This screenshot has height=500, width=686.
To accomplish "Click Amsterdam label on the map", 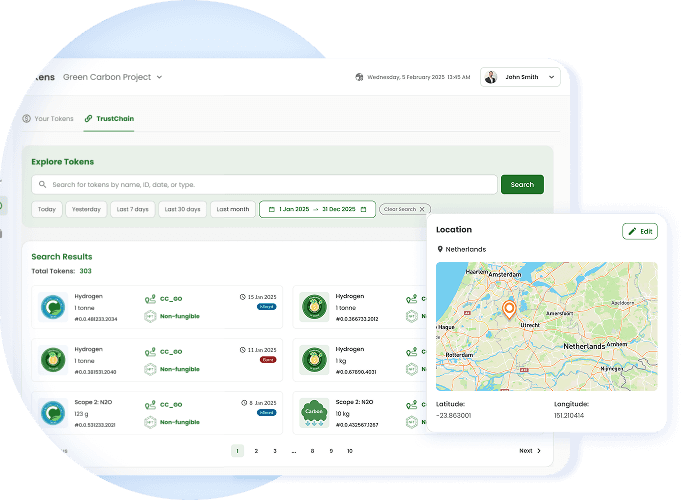I will (x=505, y=275).
